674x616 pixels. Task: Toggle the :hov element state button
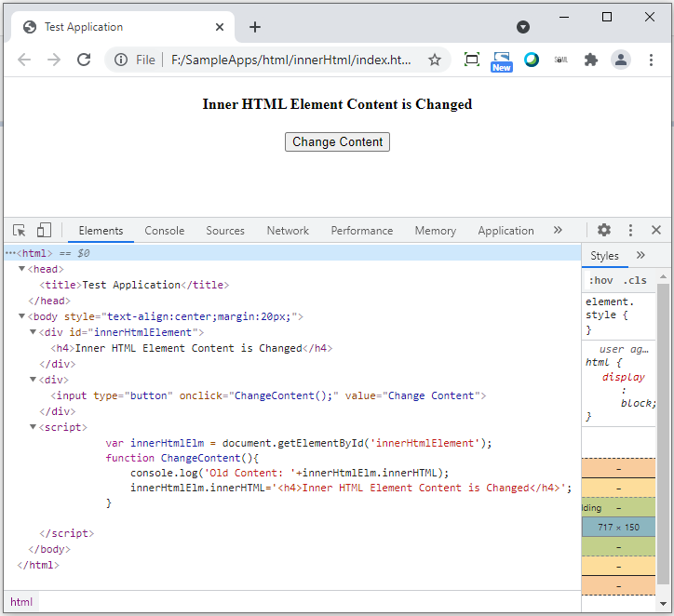(x=600, y=280)
